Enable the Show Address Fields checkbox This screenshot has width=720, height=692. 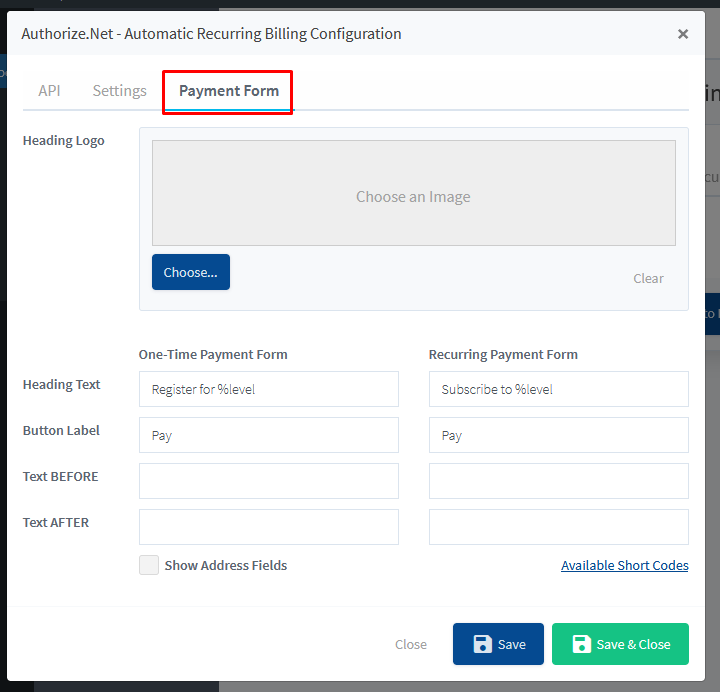(x=149, y=565)
